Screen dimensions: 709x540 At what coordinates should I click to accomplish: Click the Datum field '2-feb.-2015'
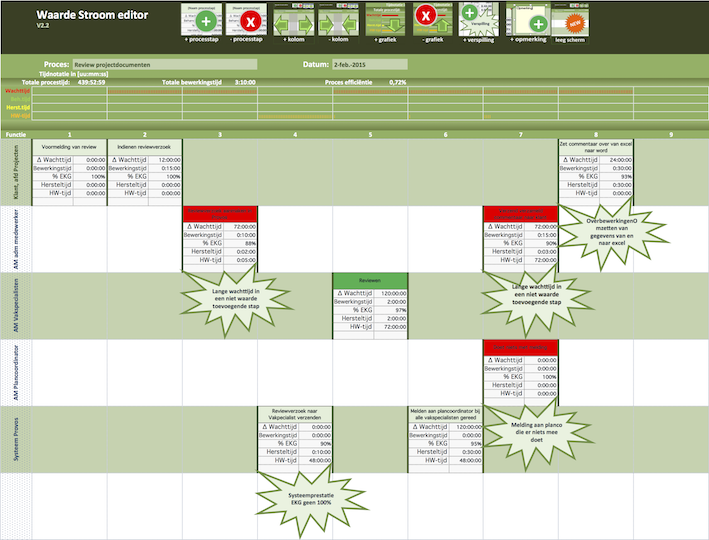[x=370, y=64]
